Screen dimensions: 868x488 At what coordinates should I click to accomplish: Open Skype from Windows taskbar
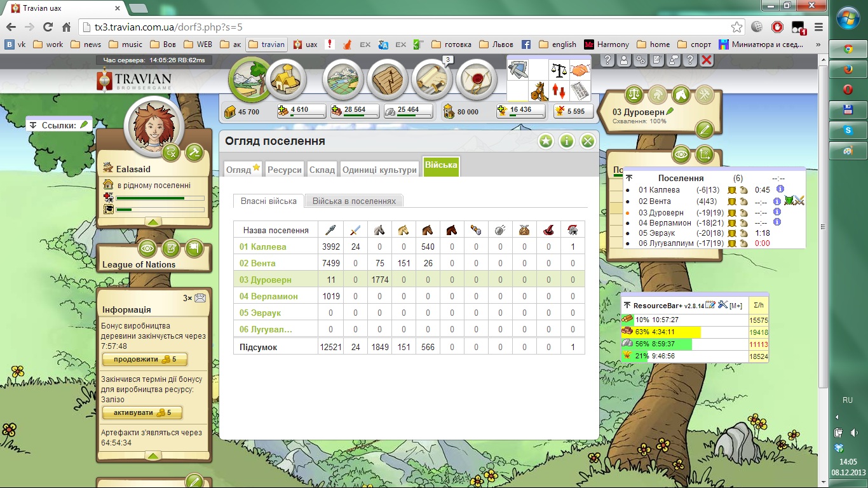(x=848, y=130)
